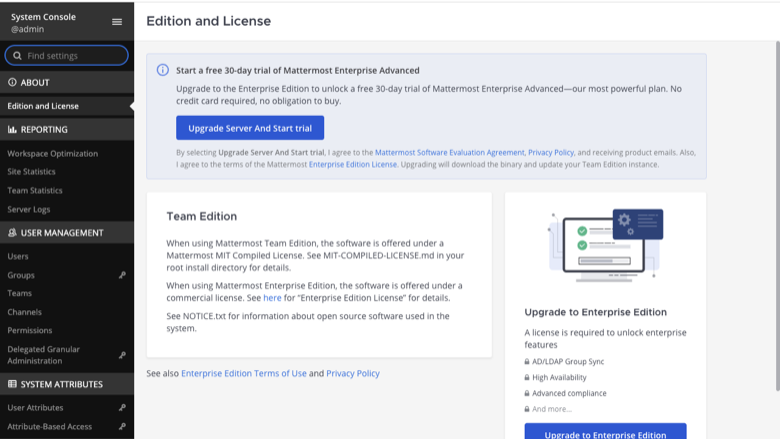Open User Attributes settings
The height and width of the screenshot is (439, 780).
(x=35, y=408)
